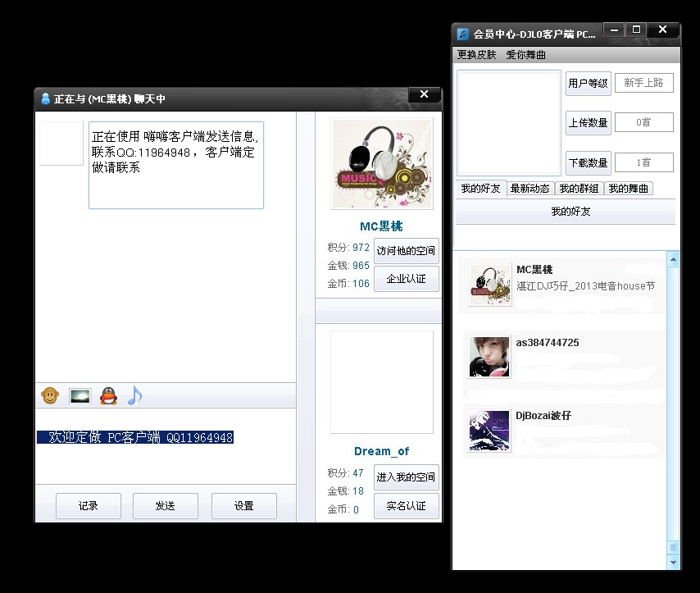Click the blue music note icon
Viewport: 700px width, 593px height.
coord(134,395)
